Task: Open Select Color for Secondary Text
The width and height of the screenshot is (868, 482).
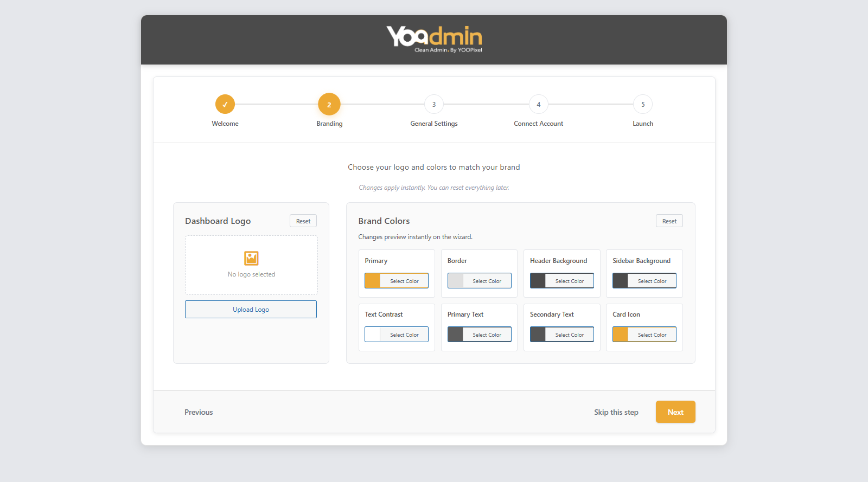Action: tap(570, 335)
